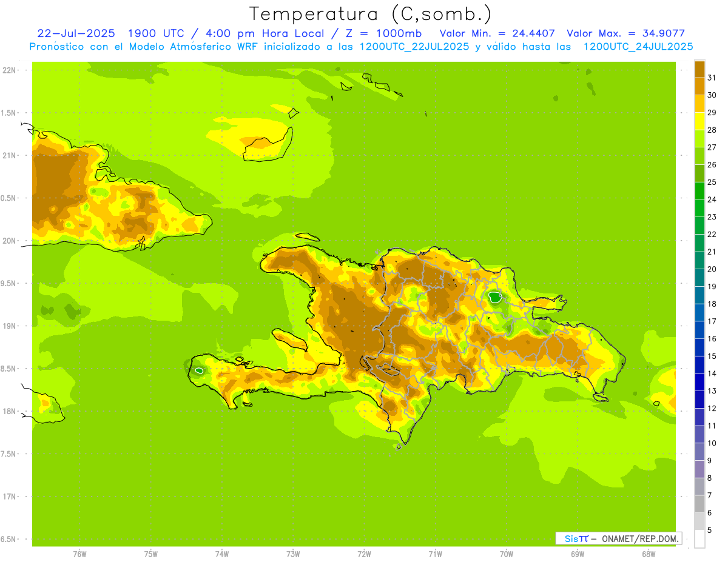
Task: Click the "Valor Max. = 34.9077" readout
Action: (x=626, y=33)
